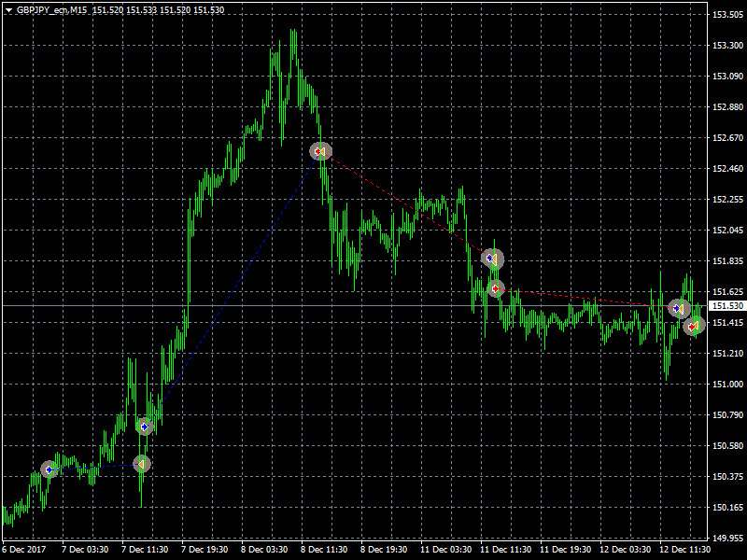The height and width of the screenshot is (560, 747).
Task: Click the 151.000 price axis label
Action: 727,385
